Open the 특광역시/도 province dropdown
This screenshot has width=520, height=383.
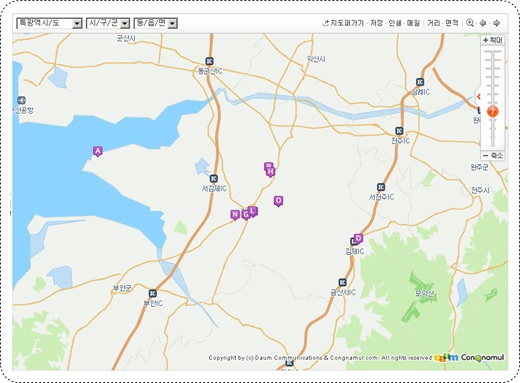(49, 23)
